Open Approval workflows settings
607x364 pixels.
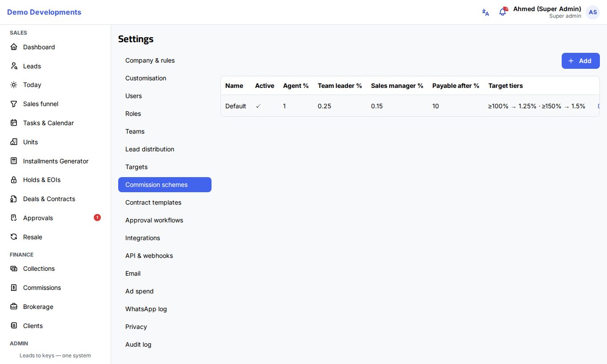coord(165,220)
